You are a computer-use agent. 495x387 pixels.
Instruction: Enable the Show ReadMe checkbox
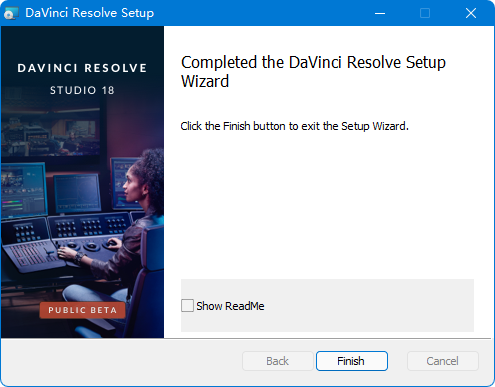[x=187, y=305]
